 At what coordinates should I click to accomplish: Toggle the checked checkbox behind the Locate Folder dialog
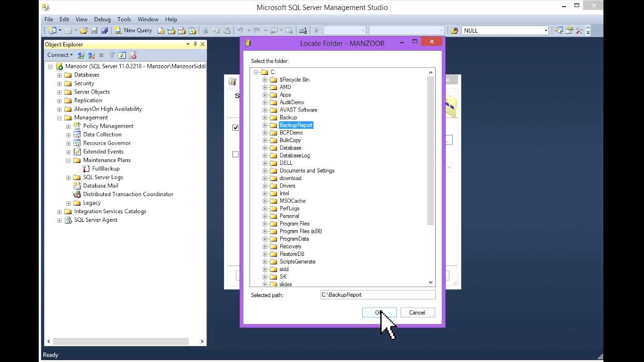point(235,128)
